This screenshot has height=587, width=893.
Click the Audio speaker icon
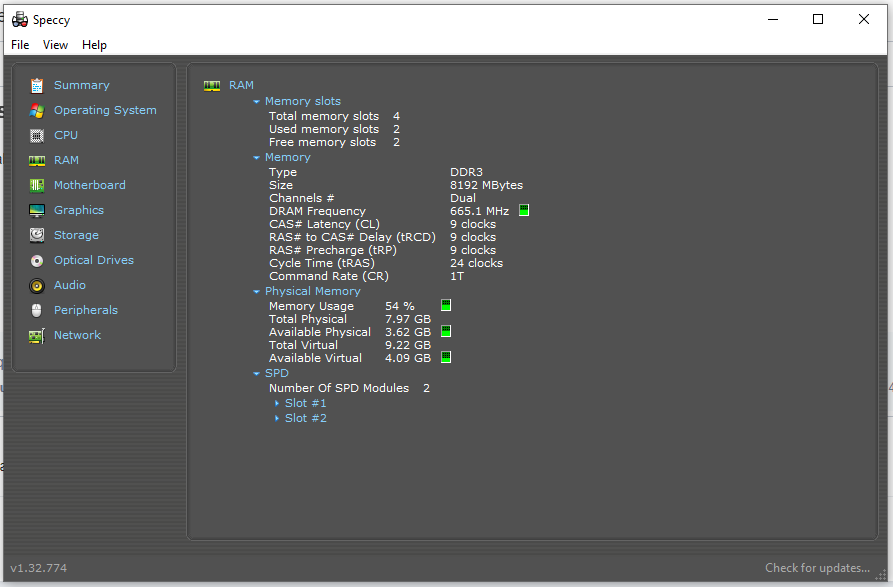click(x=37, y=286)
